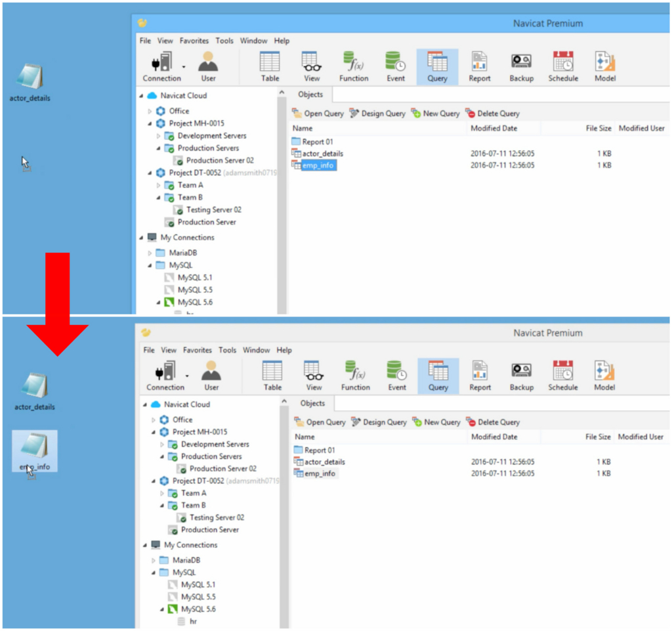Open the Help menu in the lower window

click(284, 350)
